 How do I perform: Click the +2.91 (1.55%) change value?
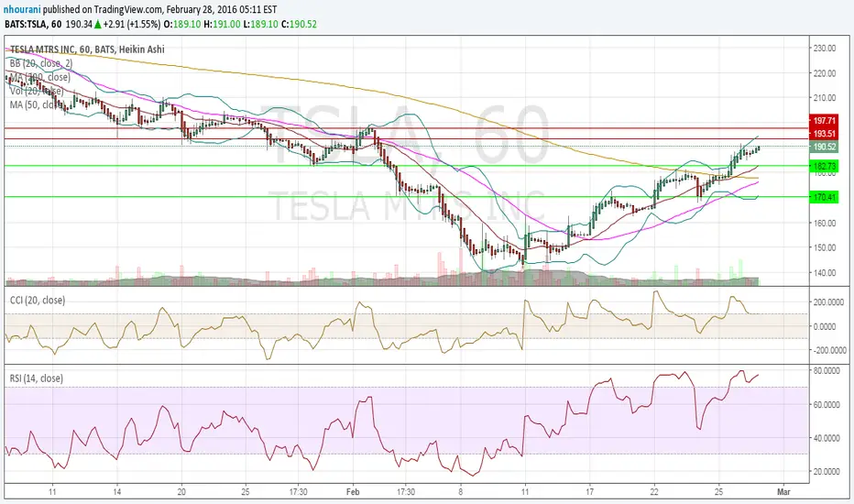tap(131, 25)
